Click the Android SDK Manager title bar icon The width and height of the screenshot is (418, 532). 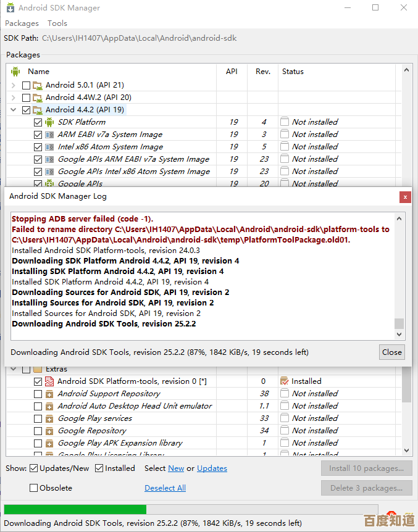click(10, 8)
